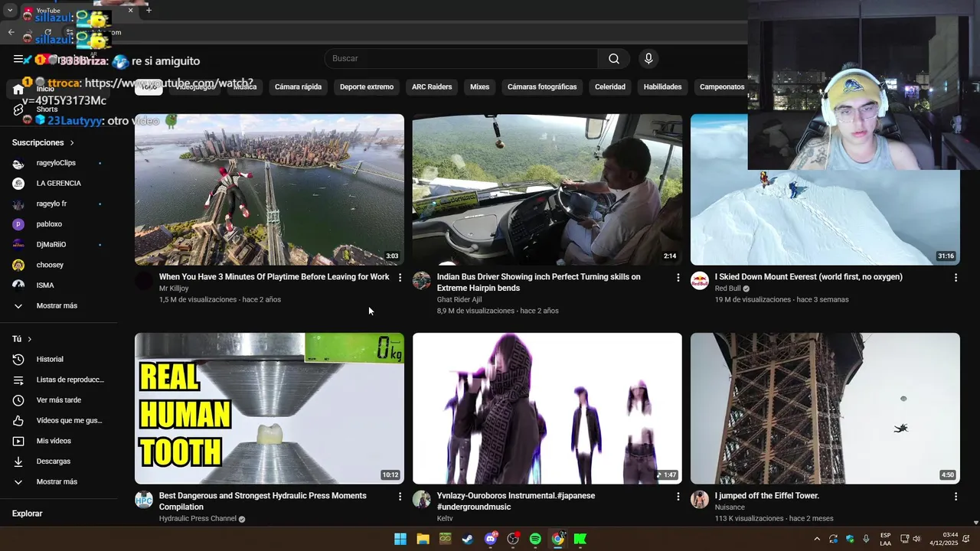
Task: Open the browser tab search dropdown
Action: pyautogui.click(x=10, y=10)
